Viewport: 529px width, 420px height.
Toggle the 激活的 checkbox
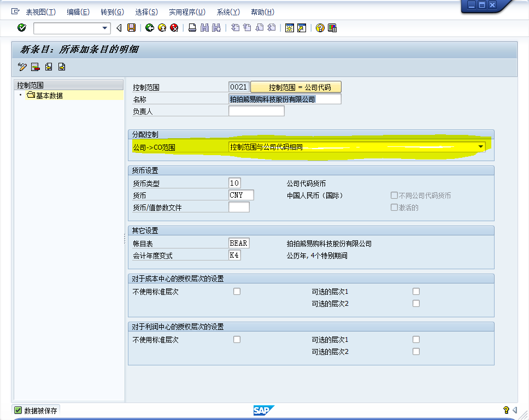(394, 208)
